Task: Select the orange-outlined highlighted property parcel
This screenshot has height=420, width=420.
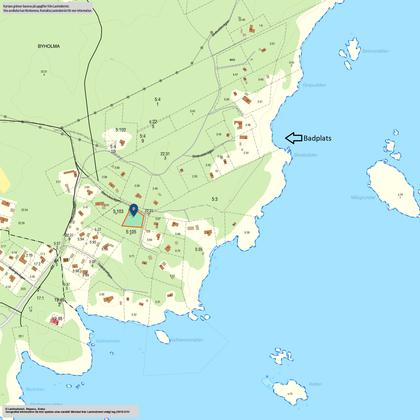Action: pyautogui.click(x=133, y=220)
